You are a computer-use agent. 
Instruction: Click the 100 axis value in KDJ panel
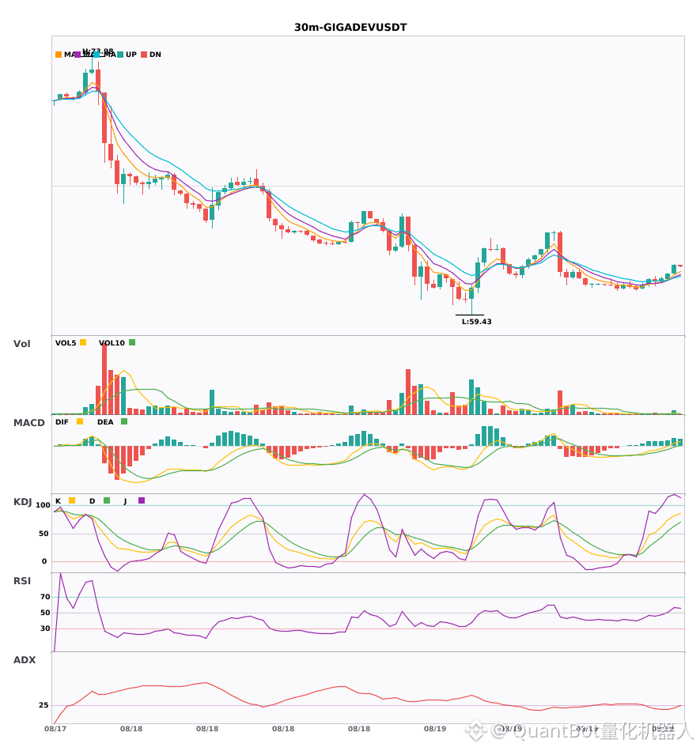pyautogui.click(x=43, y=505)
